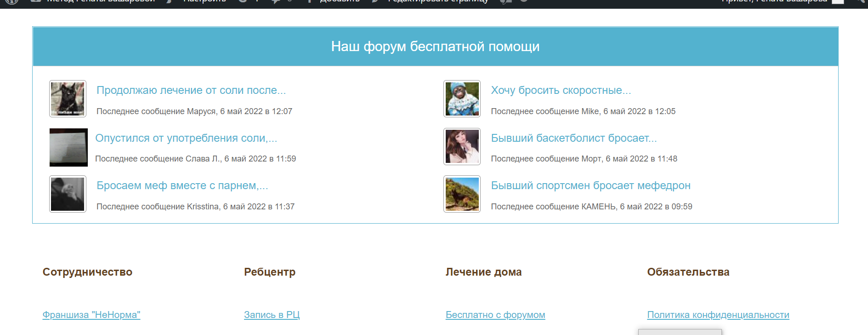Click the hillside landscape avatar by КАМЕНЬ

tap(462, 194)
